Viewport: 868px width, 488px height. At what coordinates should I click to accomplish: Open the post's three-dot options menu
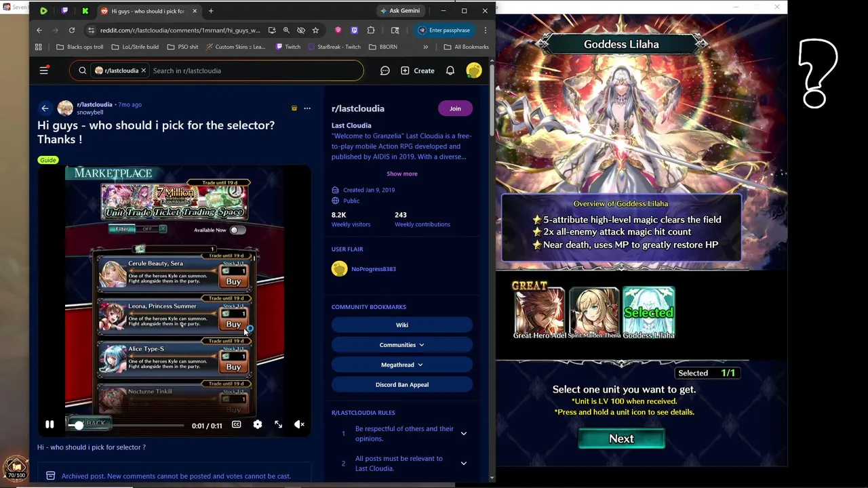(307, 108)
